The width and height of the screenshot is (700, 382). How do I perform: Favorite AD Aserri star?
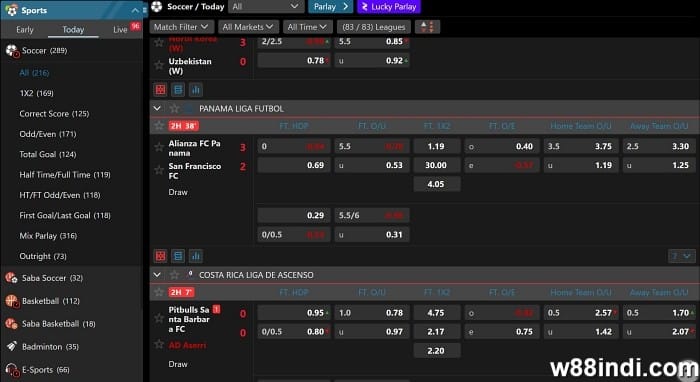tap(158, 344)
